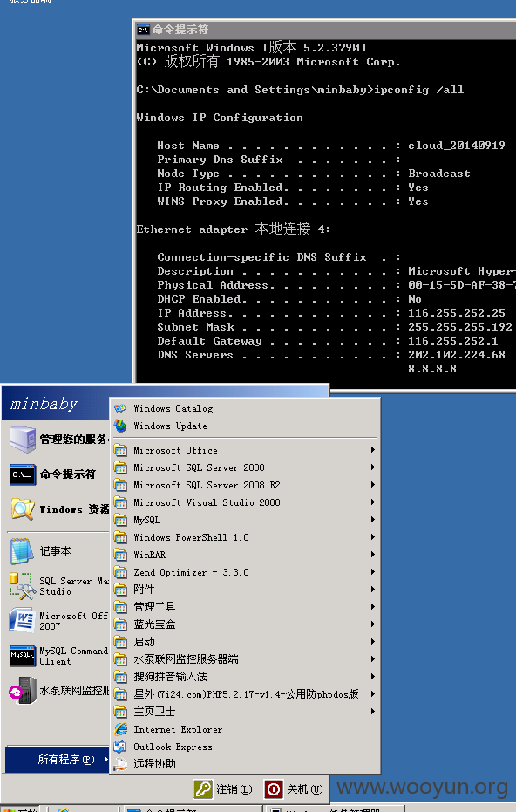Image resolution: width=516 pixels, height=812 pixels.
Task: Click IP address 116.255.252.25 text
Action: (457, 313)
